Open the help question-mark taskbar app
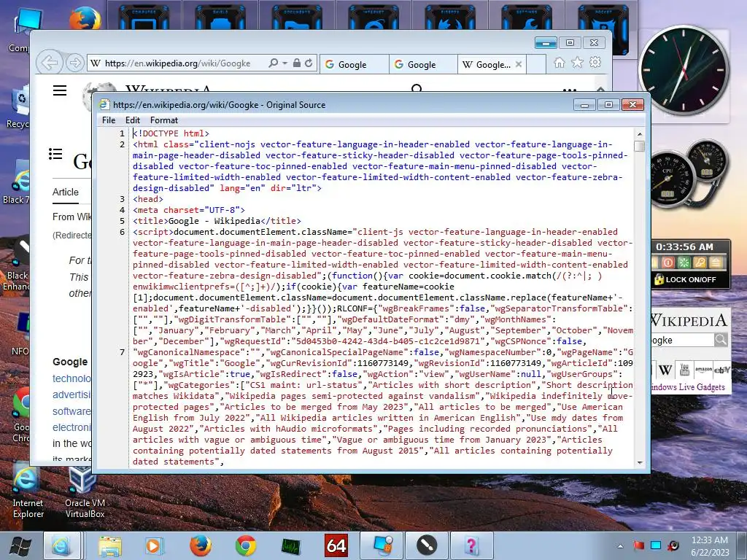This screenshot has height=560, width=747. point(471,545)
